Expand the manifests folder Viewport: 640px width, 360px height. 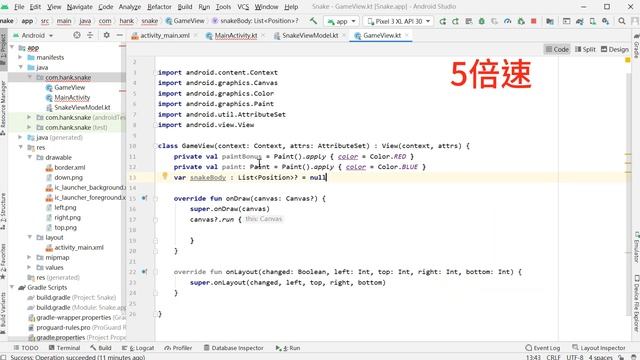pyautogui.click(x=20, y=57)
